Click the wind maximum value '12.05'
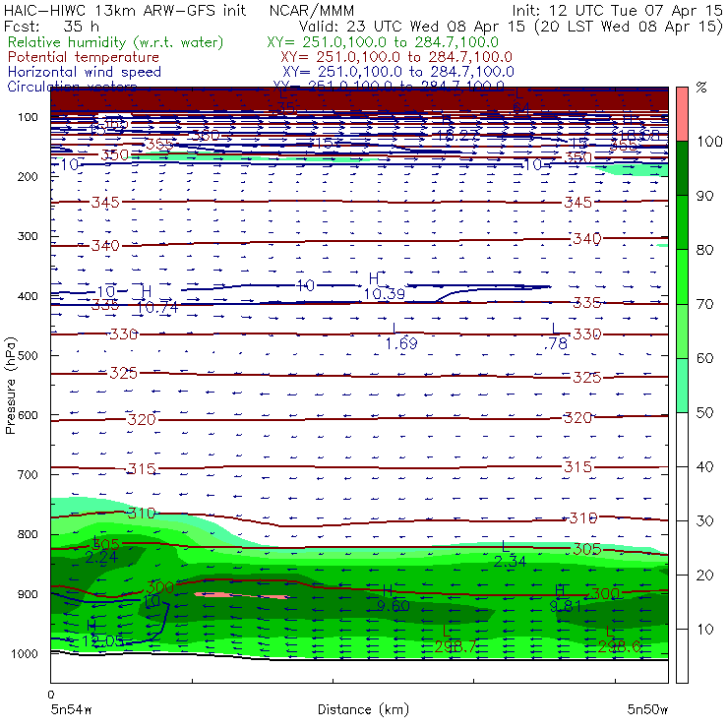This screenshot has height=728, width=728. click(102, 640)
